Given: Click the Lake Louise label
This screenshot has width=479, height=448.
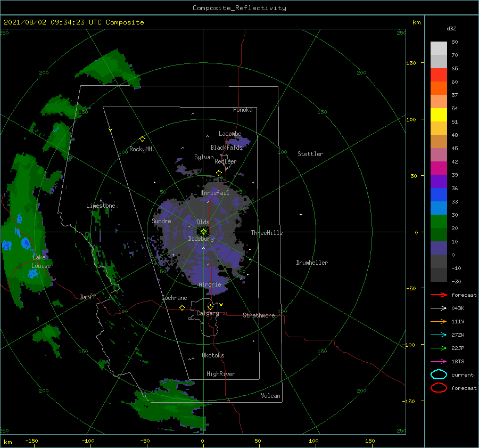Looking at the screenshot, I should click(x=41, y=262).
